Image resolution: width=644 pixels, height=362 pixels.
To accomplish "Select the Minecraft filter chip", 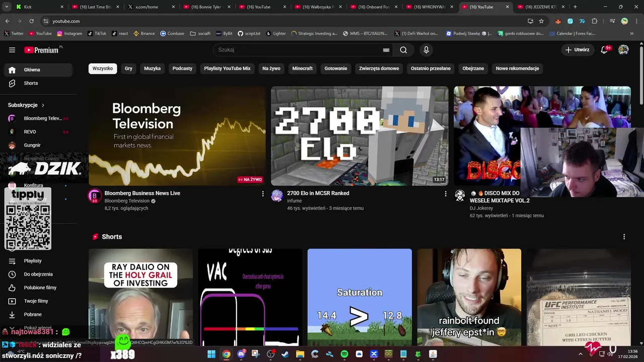I will click(x=302, y=68).
